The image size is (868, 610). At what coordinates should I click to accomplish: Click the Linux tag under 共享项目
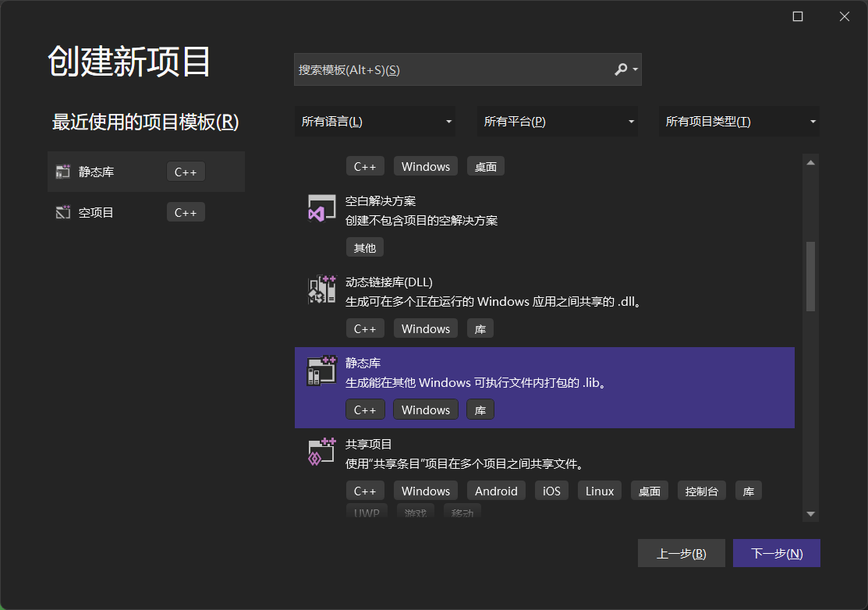tap(600, 491)
